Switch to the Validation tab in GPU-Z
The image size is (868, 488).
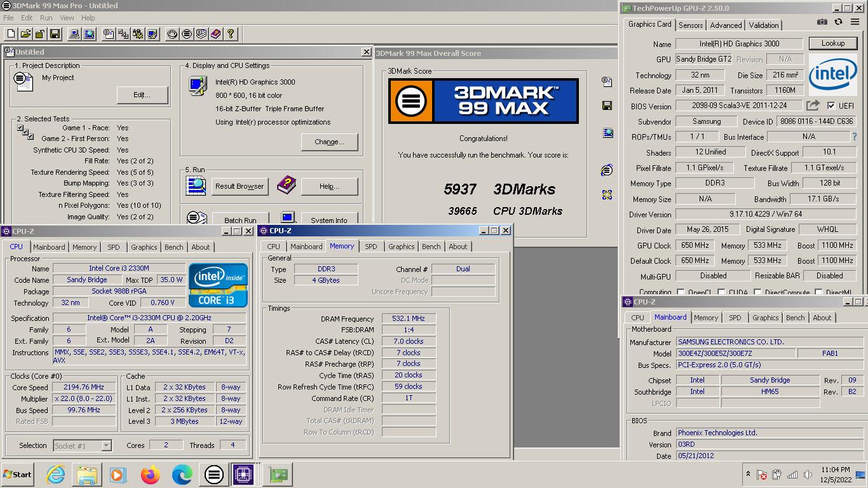coord(764,25)
